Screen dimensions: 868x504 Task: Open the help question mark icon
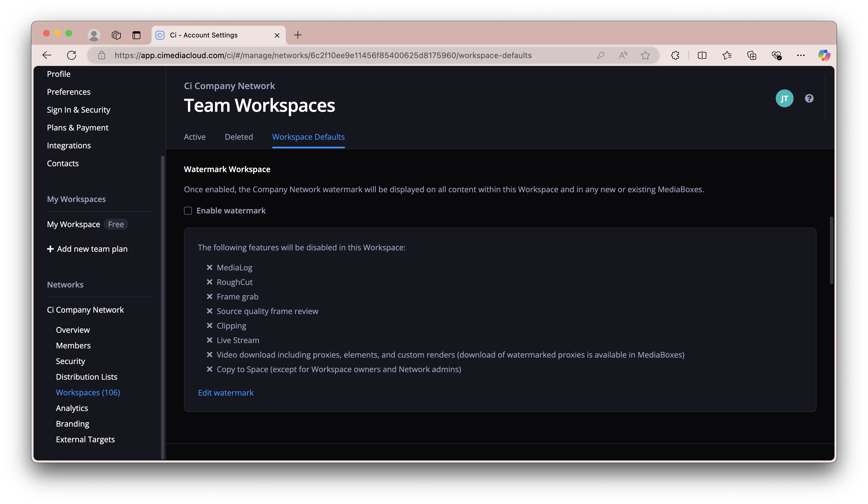pos(809,98)
